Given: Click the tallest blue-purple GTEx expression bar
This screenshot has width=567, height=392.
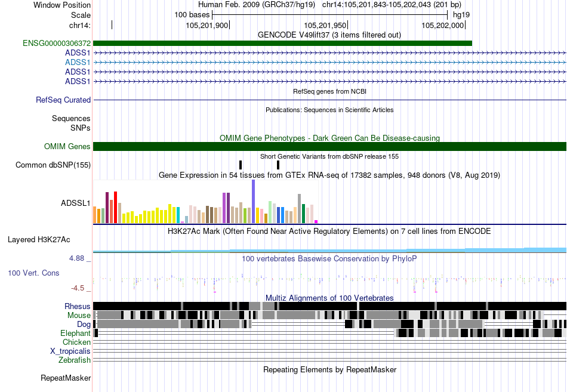Looking at the screenshot, I should click(253, 202).
